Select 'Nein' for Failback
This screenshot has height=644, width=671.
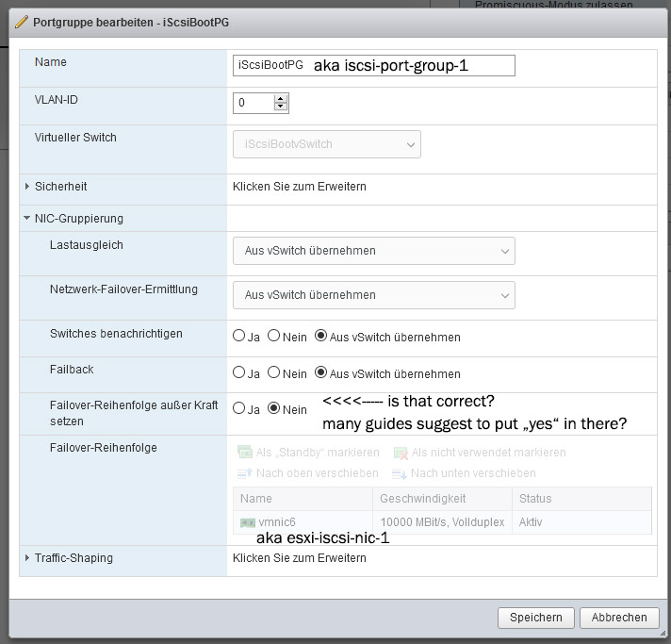click(274, 372)
